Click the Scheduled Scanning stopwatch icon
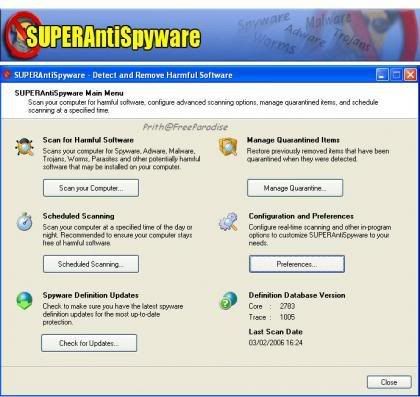Screen dimensions: 420x397 click(x=25, y=222)
